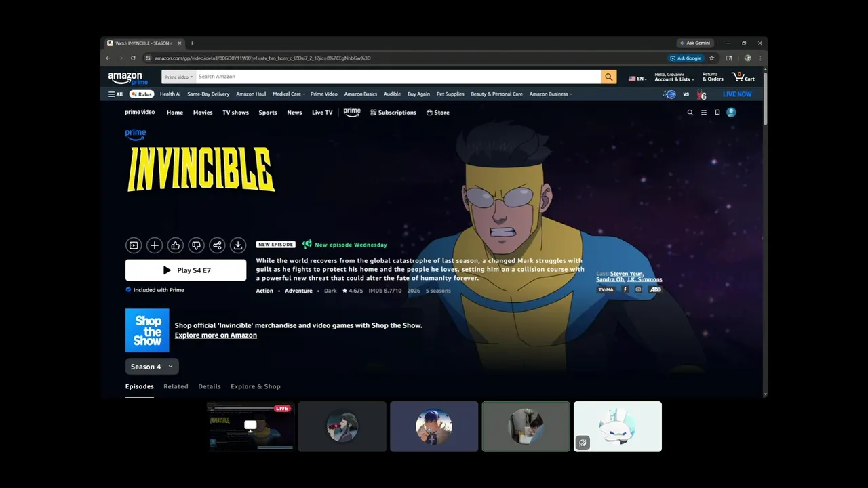The image size is (868, 488).
Task: Switch to the Episodes tab
Action: tap(140, 386)
